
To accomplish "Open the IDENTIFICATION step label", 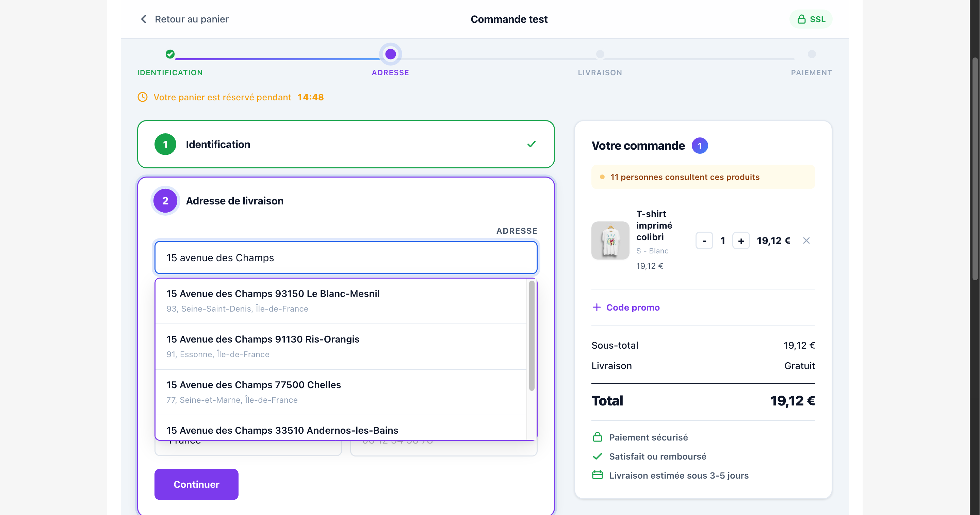I will click(170, 73).
